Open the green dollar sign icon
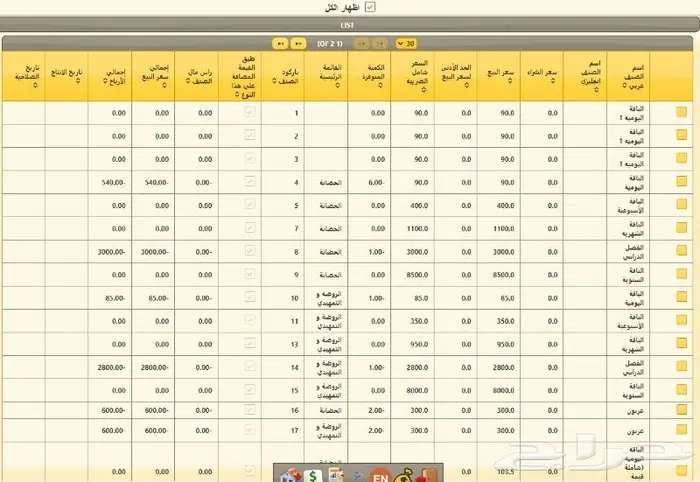The height and width of the screenshot is (482, 700). [x=313, y=474]
